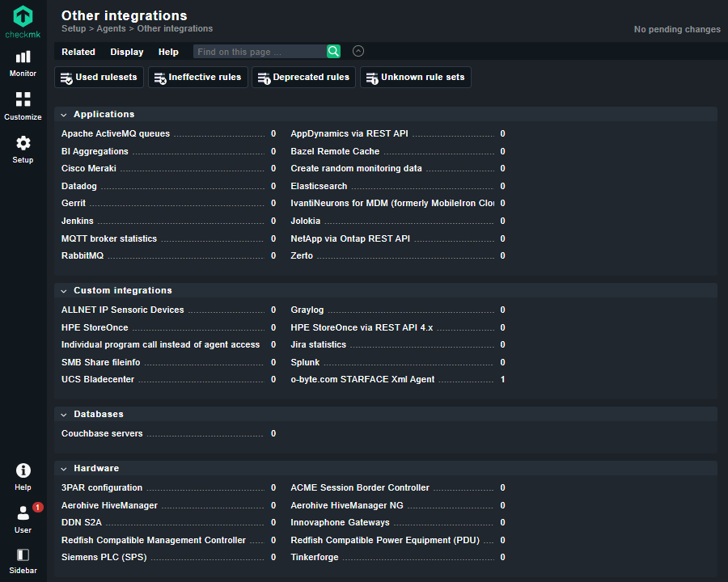Collapse the Hardware section
This screenshot has width=728, height=582.
point(64,469)
